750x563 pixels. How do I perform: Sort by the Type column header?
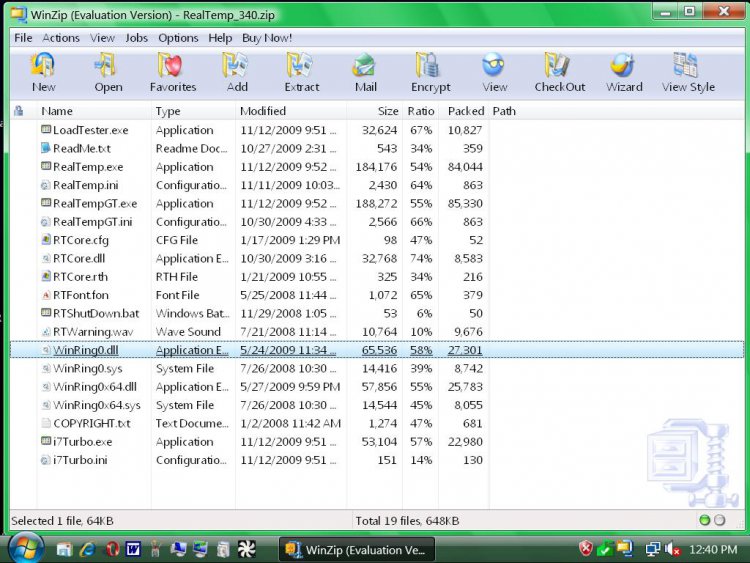pos(168,111)
